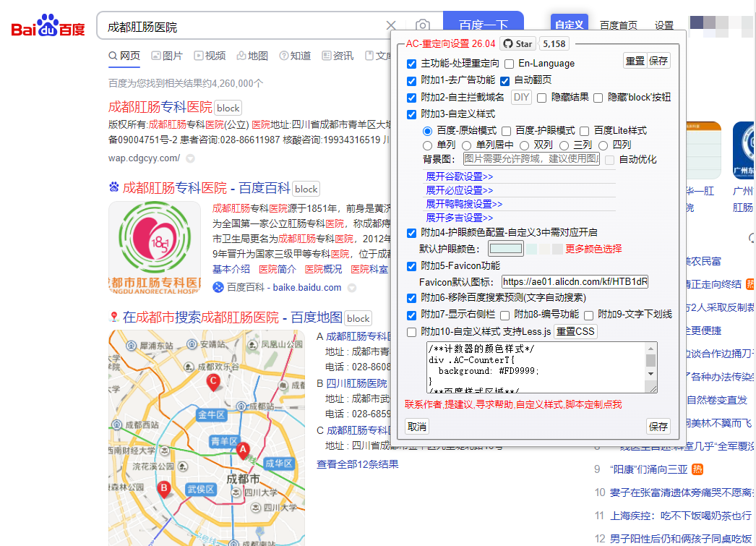Toggle 附加7-显示右侧栏 checkbox
Screen dimensions: 756x546
click(411, 315)
